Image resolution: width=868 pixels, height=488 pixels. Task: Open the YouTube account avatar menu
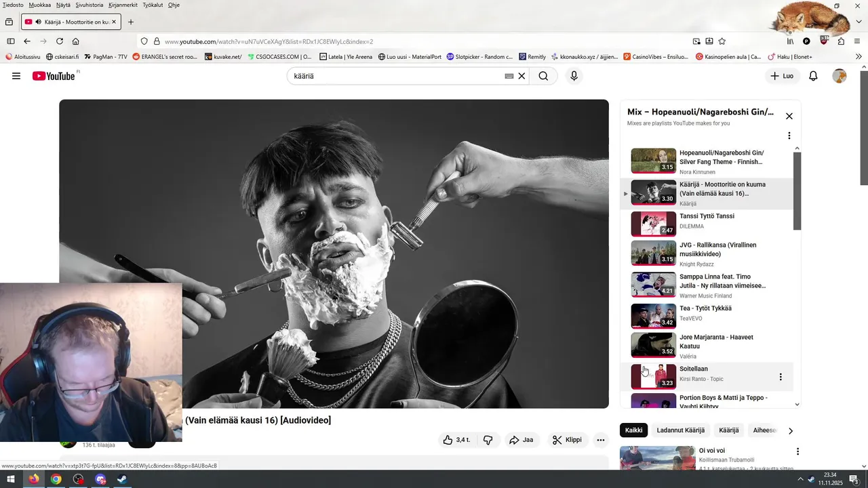point(840,76)
